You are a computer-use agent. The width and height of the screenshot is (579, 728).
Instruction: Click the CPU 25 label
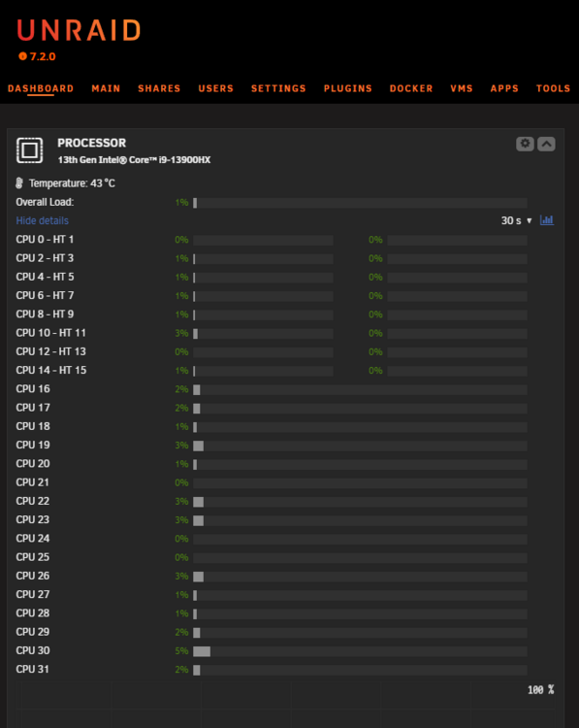pyautogui.click(x=32, y=557)
